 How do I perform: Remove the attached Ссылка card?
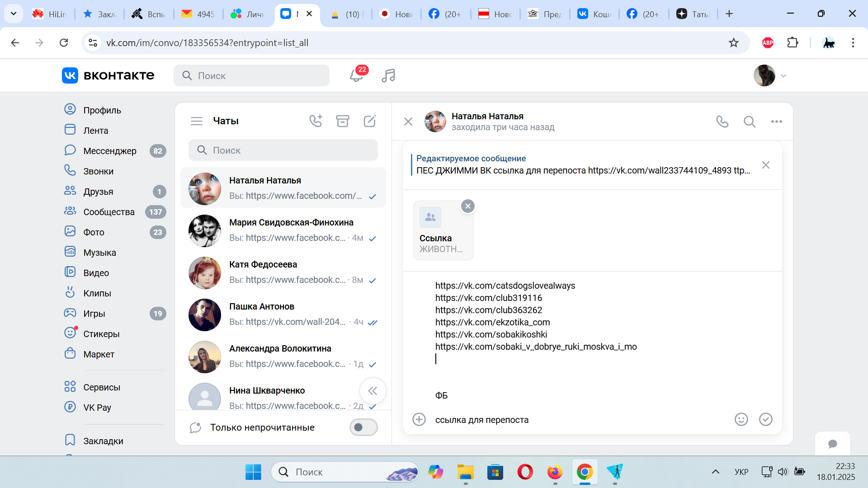tap(468, 206)
